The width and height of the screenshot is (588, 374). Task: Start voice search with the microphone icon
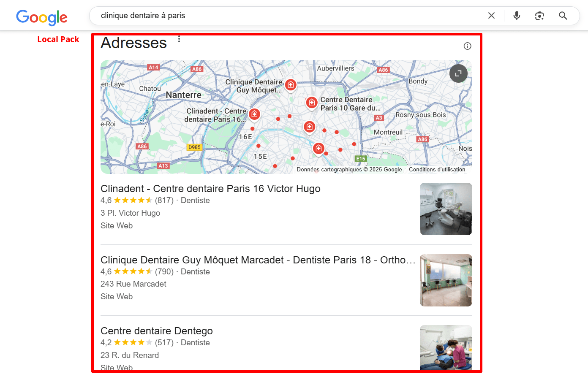tap(517, 16)
